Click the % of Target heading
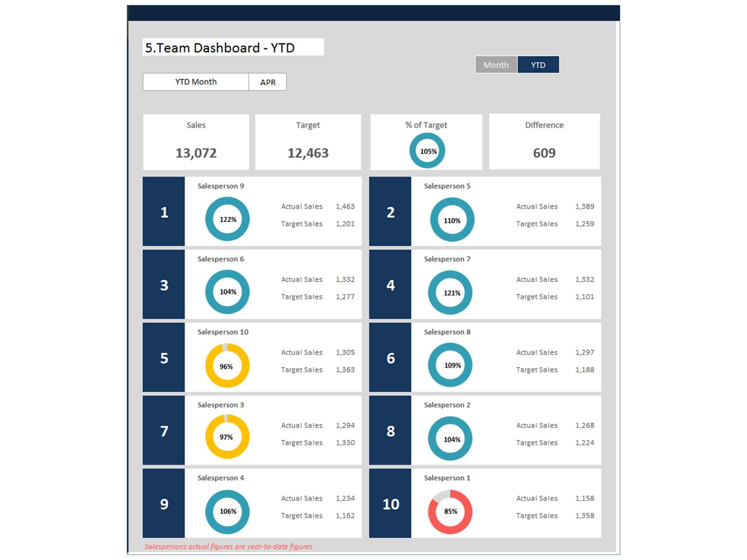The image size is (747, 560). point(426,125)
